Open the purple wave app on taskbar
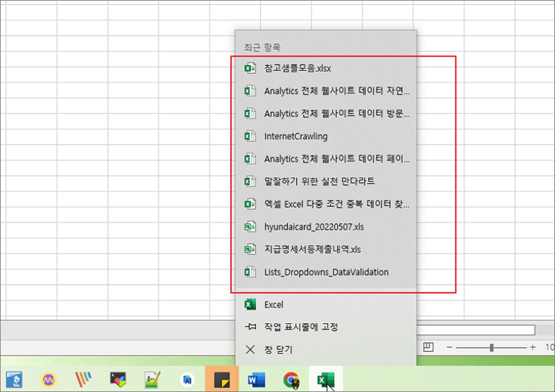The width and height of the screenshot is (555, 392). tap(49, 380)
